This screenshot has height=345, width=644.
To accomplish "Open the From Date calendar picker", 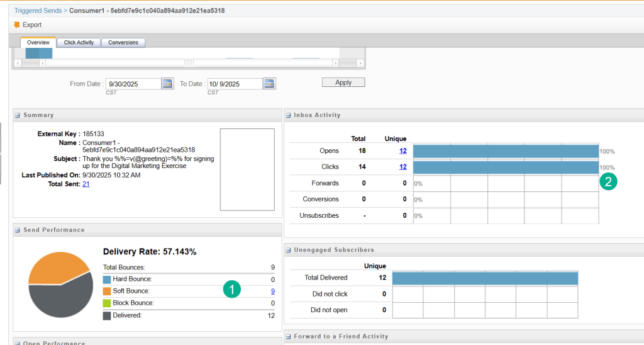I will click(167, 84).
